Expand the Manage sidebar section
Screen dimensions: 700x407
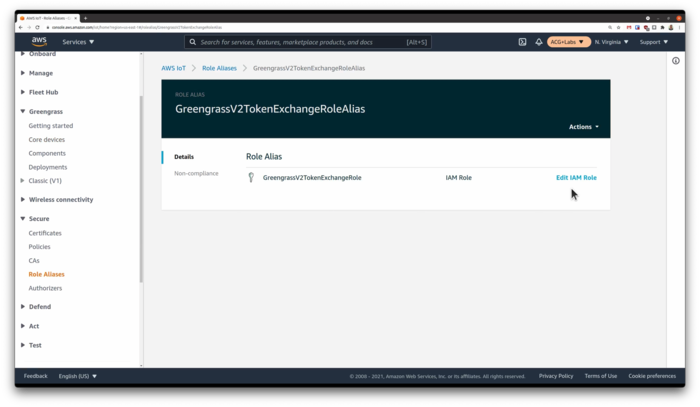(23, 73)
